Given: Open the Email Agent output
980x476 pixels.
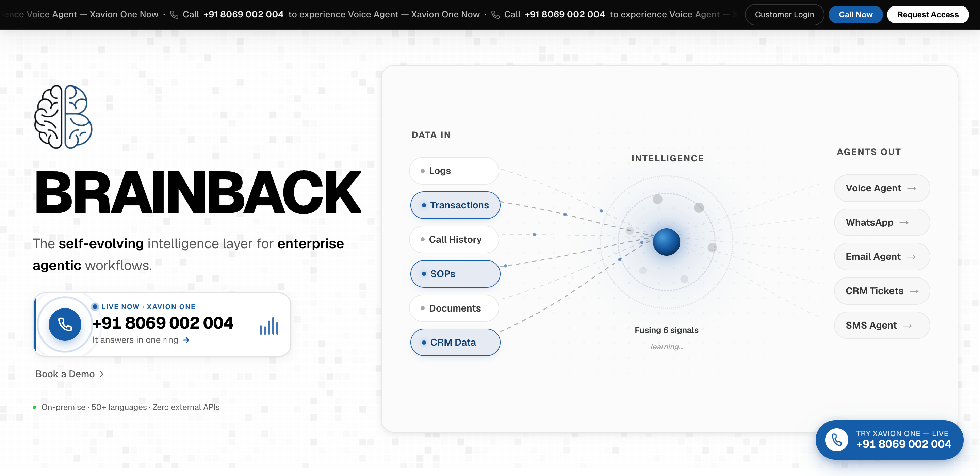Looking at the screenshot, I should 881,257.
